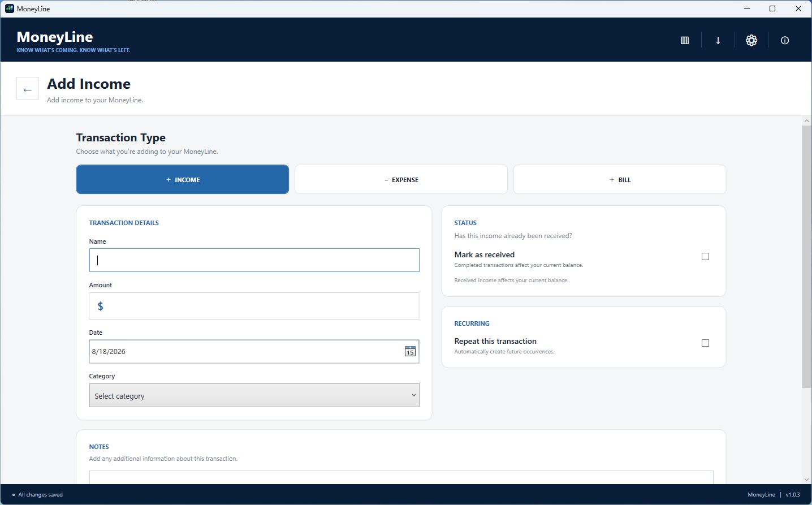Enable Repeat this transaction checkbox

point(705,343)
